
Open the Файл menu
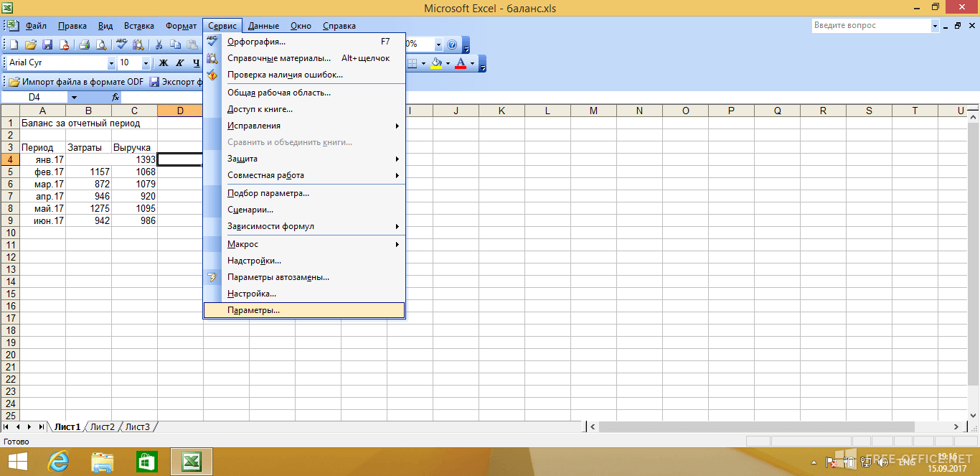(36, 26)
